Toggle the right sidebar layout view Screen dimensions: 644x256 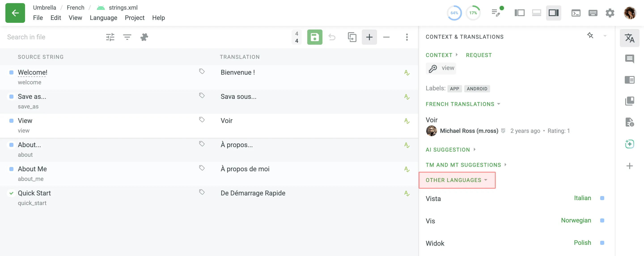tap(553, 13)
